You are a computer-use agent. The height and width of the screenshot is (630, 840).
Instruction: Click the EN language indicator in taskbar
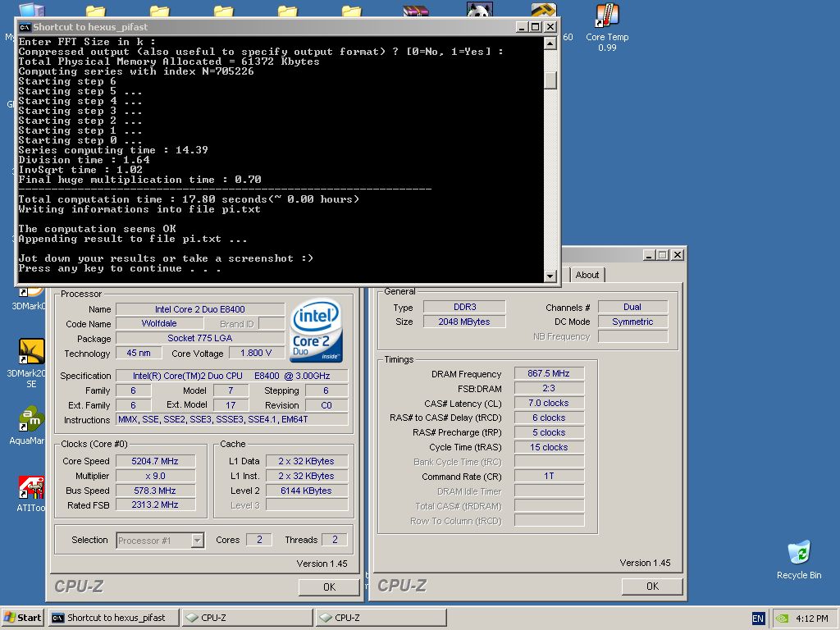[x=757, y=619]
